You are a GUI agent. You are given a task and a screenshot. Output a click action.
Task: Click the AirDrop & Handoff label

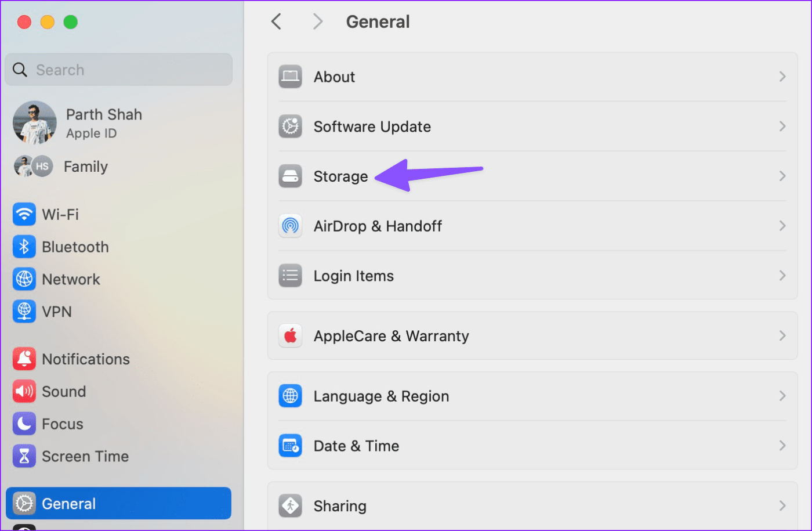(378, 226)
